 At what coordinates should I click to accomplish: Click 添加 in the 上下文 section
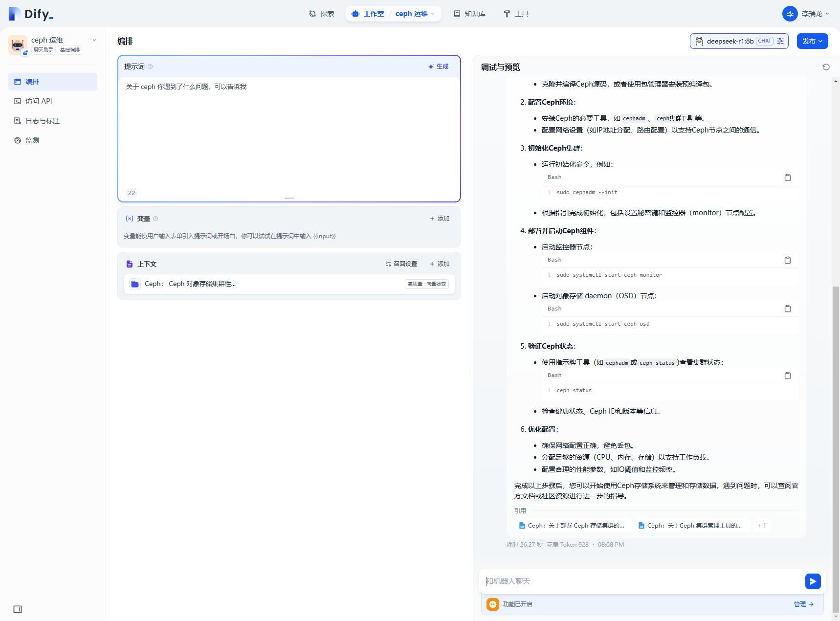tap(440, 264)
